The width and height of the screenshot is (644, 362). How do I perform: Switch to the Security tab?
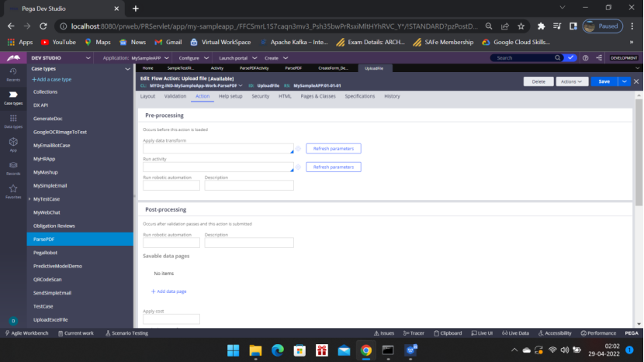click(x=261, y=96)
